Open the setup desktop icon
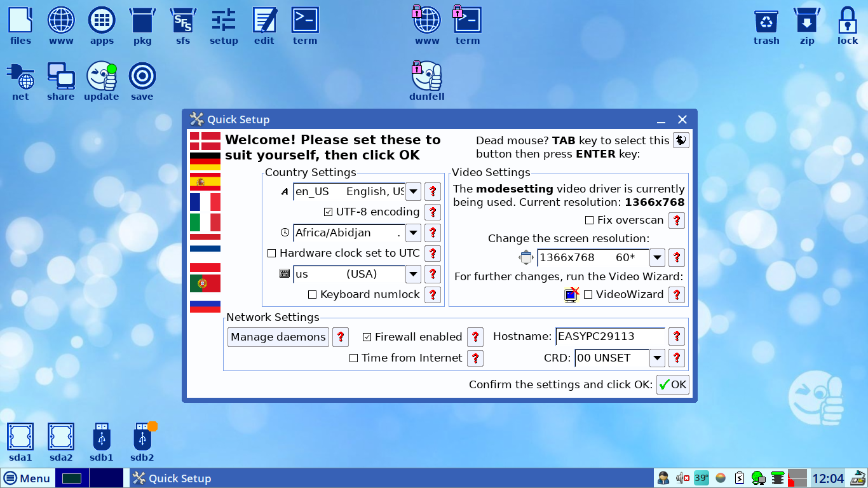Viewport: 868px width, 488px height. [224, 25]
